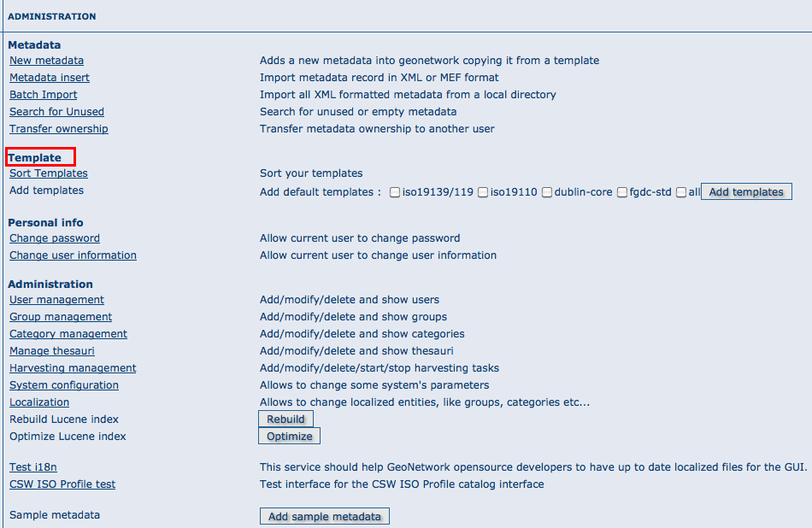812x528 pixels.
Task: Enable the iso19110 checkbox
Action: tap(483, 192)
